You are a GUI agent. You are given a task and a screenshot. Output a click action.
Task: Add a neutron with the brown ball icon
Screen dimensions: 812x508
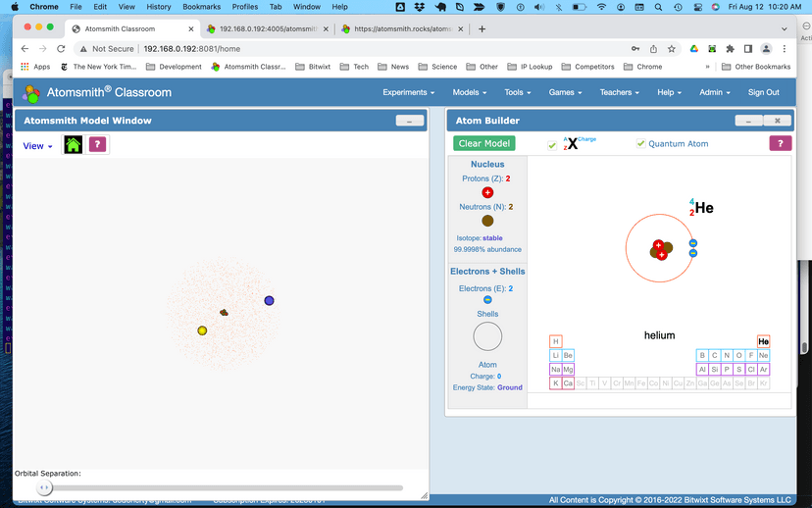click(487, 221)
